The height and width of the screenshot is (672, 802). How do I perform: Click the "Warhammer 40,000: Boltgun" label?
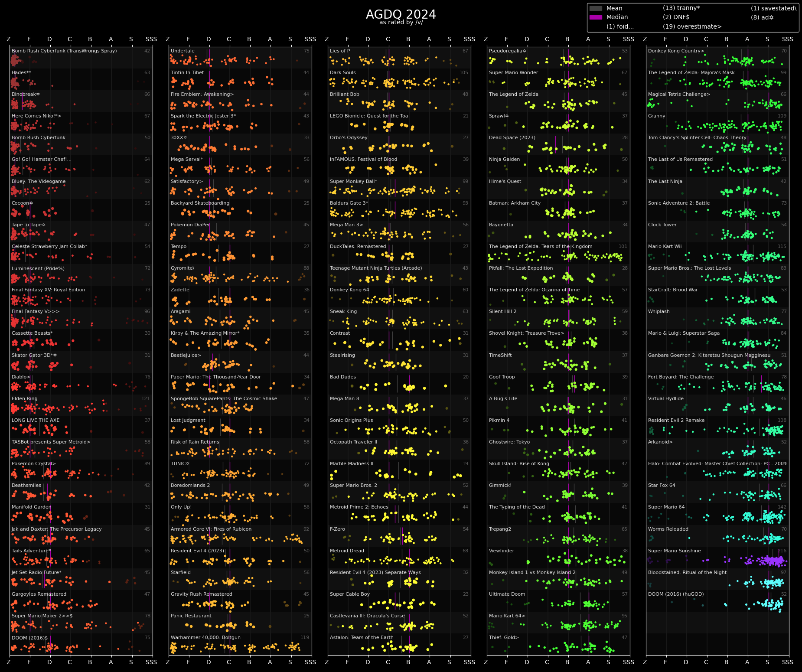pyautogui.click(x=205, y=638)
